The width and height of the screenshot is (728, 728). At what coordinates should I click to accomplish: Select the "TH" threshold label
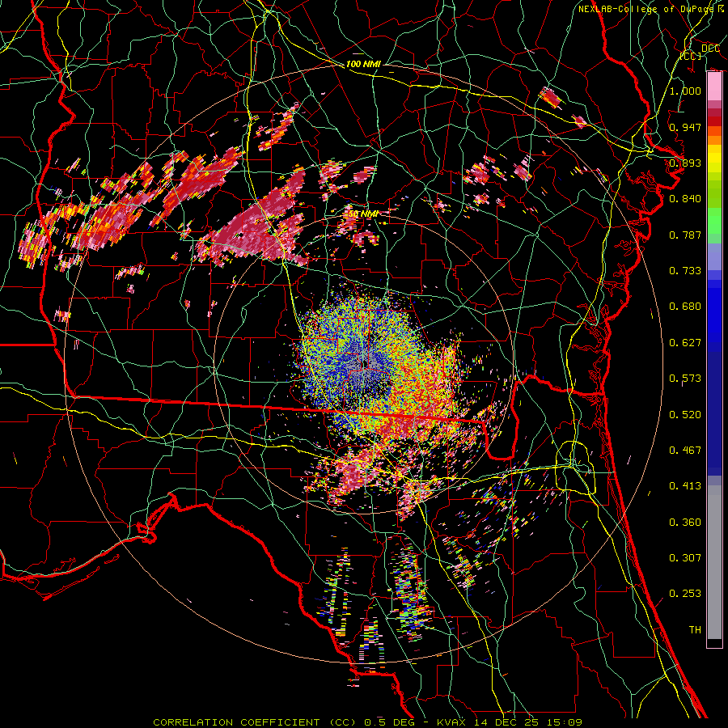[x=695, y=630]
